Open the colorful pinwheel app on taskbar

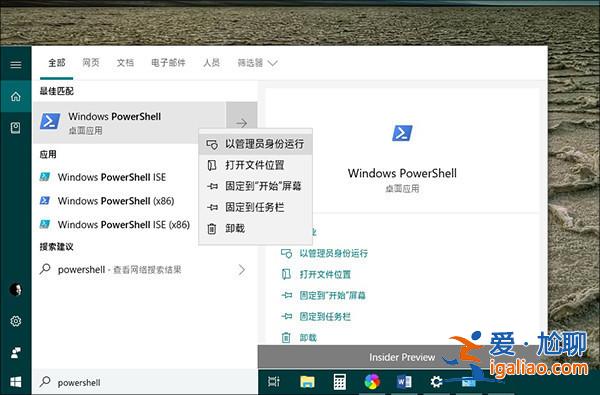(x=372, y=382)
